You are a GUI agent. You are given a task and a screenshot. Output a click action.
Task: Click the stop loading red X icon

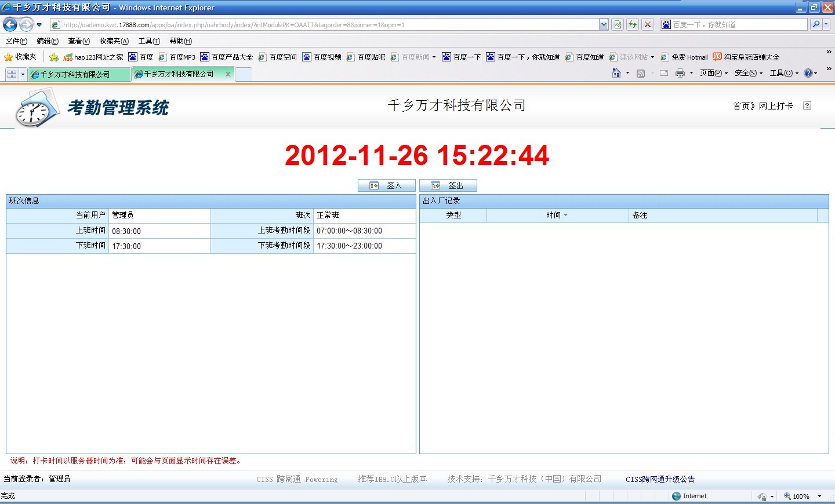[648, 24]
